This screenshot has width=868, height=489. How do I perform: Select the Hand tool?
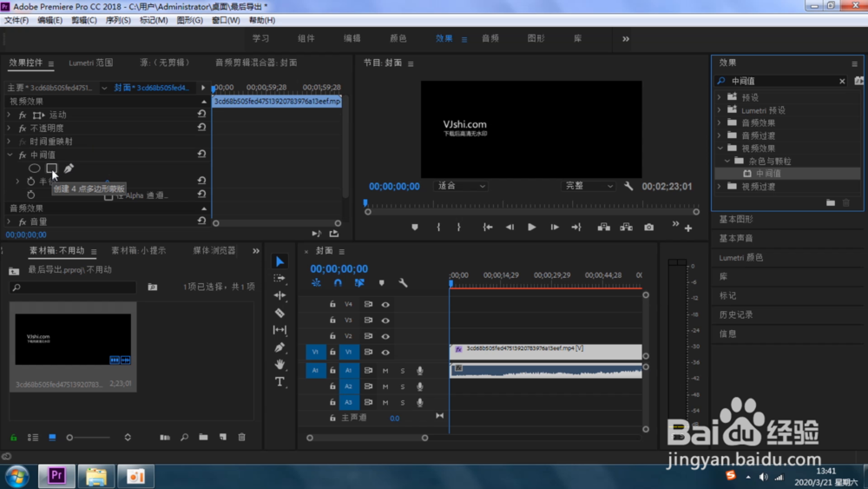pos(279,364)
